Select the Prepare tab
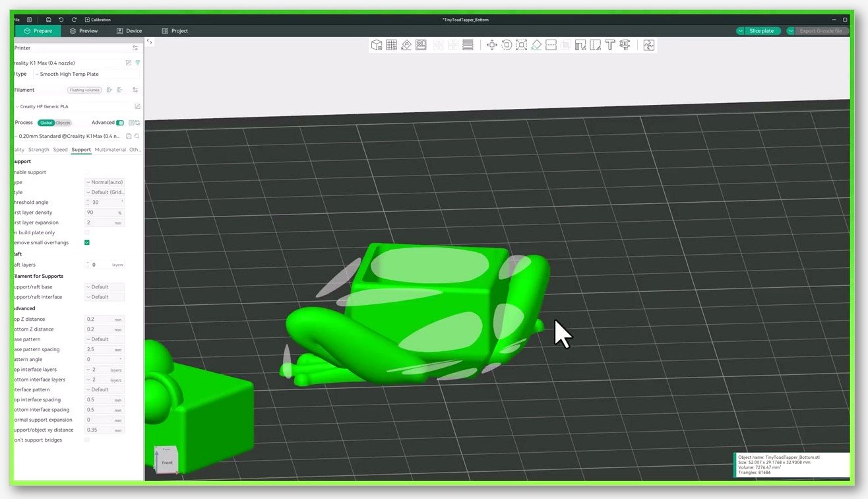The width and height of the screenshot is (868, 499). [x=38, y=31]
